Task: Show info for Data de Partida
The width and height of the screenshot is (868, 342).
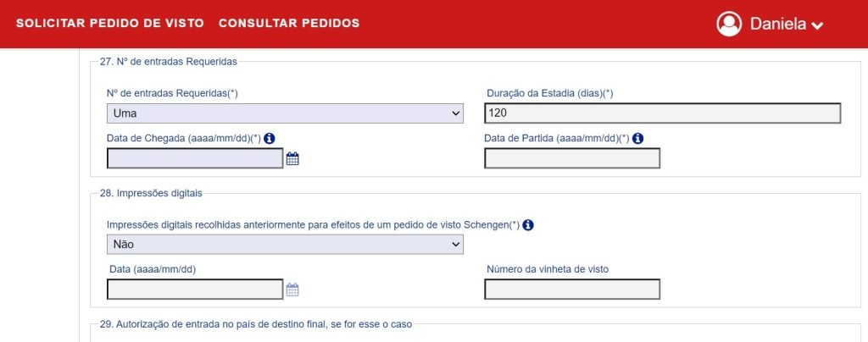Action: coord(637,138)
